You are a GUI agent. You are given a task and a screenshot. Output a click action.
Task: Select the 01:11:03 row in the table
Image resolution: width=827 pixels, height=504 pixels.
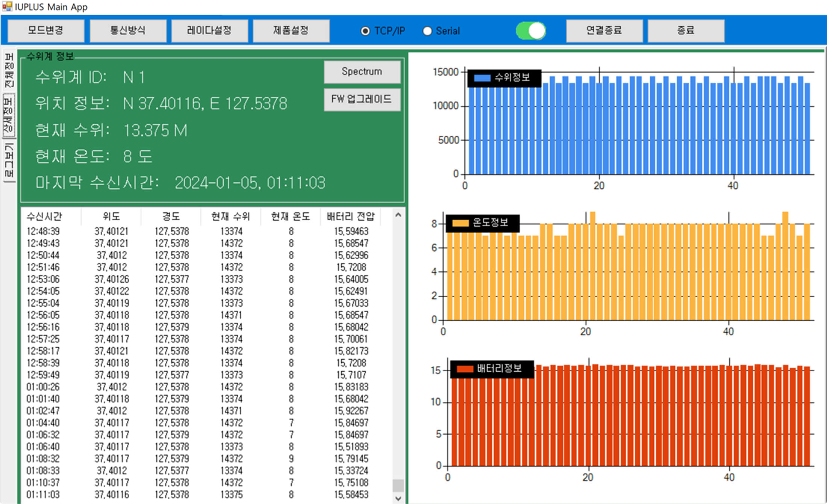[x=43, y=495]
